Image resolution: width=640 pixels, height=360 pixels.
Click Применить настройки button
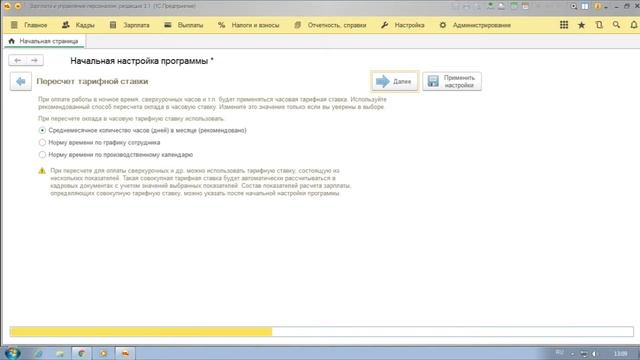(452, 81)
